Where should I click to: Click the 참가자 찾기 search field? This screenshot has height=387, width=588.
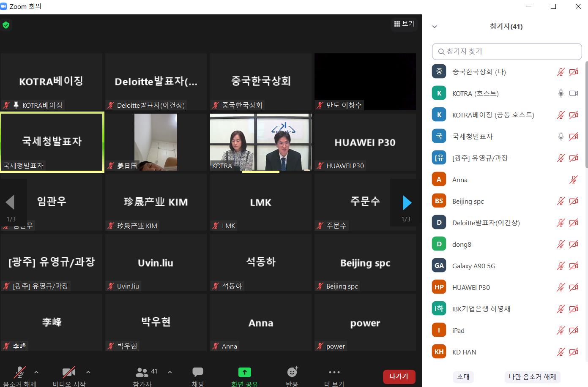click(507, 52)
